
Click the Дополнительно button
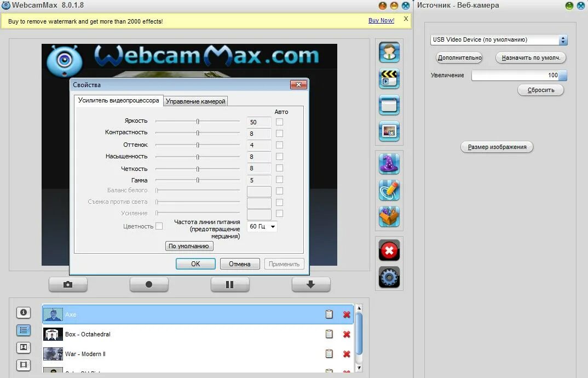point(459,58)
